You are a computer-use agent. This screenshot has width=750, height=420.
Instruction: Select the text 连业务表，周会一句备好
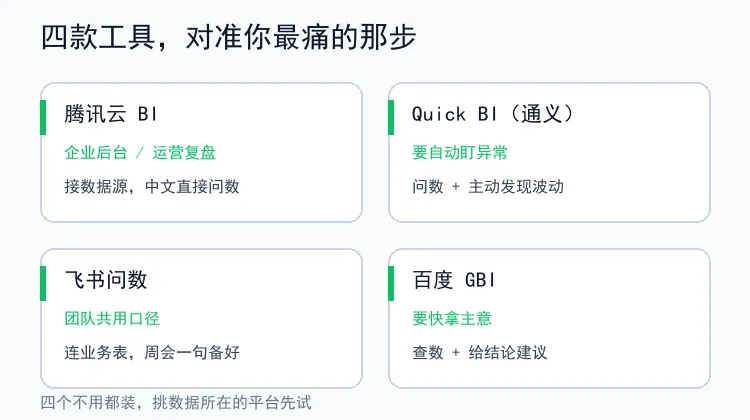point(152,353)
